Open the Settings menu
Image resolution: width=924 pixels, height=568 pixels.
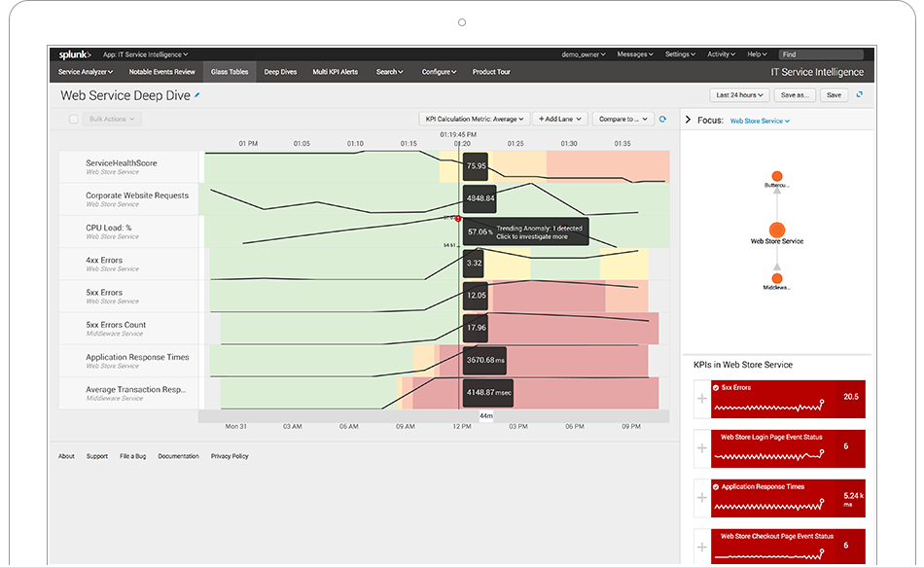(680, 54)
